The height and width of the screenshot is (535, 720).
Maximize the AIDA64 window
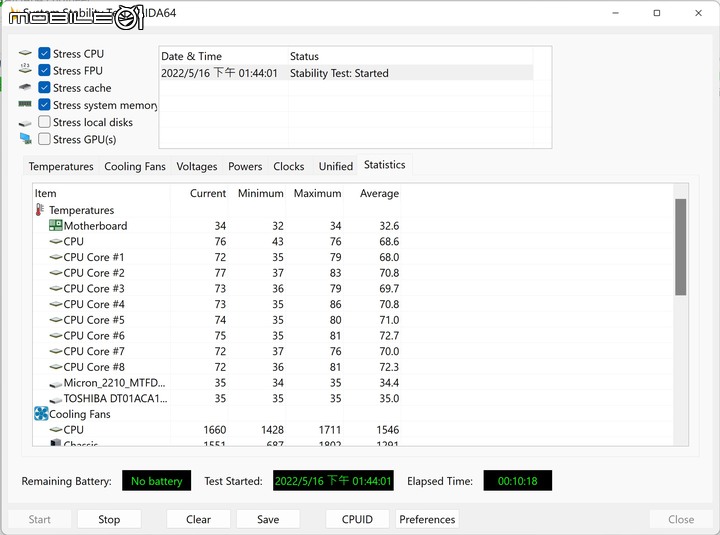coord(657,13)
